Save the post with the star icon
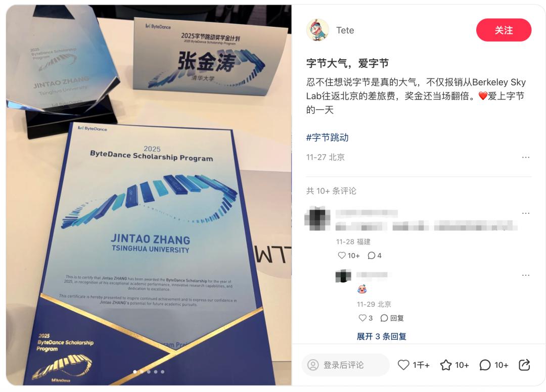This screenshot has width=546, height=392. click(x=446, y=365)
